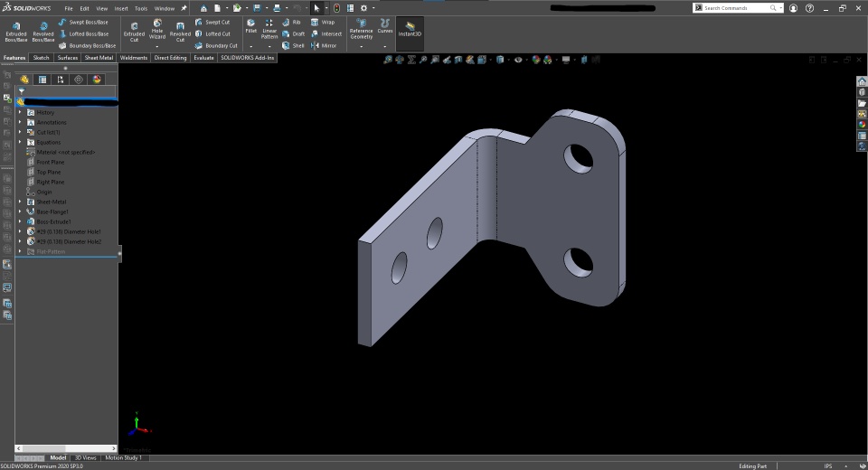Open the Insert menu
Viewport: 868px width, 470px height.
120,8
